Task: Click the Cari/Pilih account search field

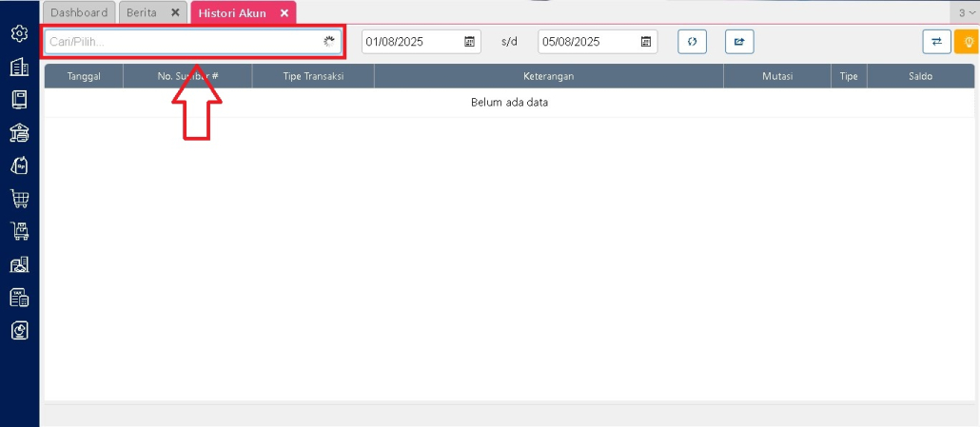Action: [183, 42]
